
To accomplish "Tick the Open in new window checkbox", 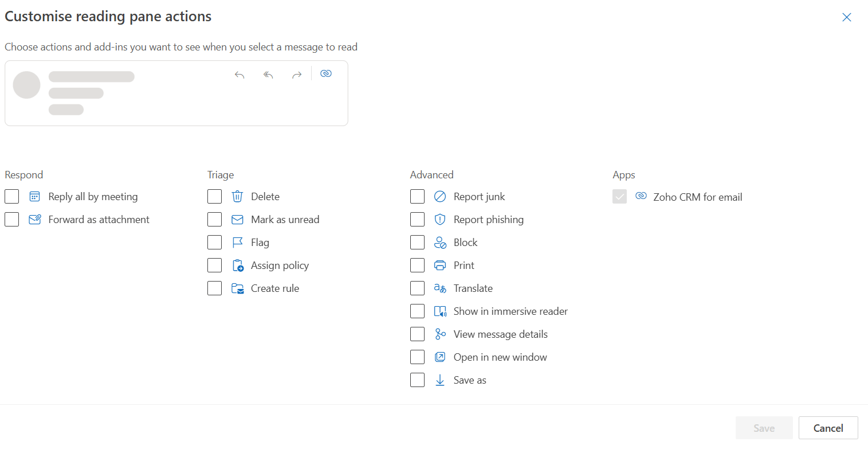I will 418,357.
